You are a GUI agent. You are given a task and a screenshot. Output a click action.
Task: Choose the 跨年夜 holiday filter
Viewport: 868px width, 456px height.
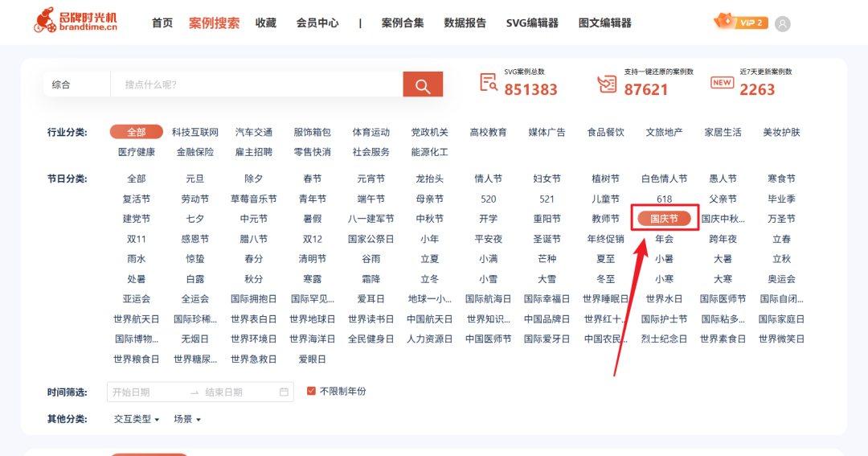[x=723, y=239]
